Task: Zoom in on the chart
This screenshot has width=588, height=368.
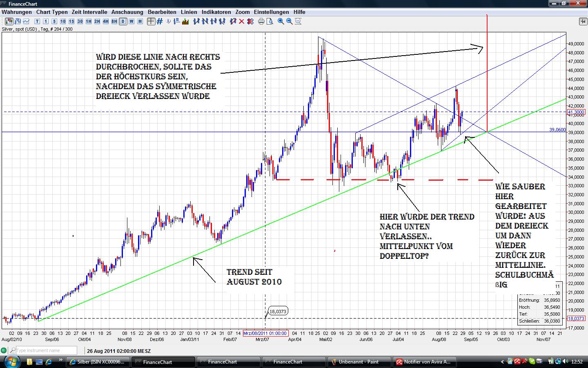Action: [281, 21]
